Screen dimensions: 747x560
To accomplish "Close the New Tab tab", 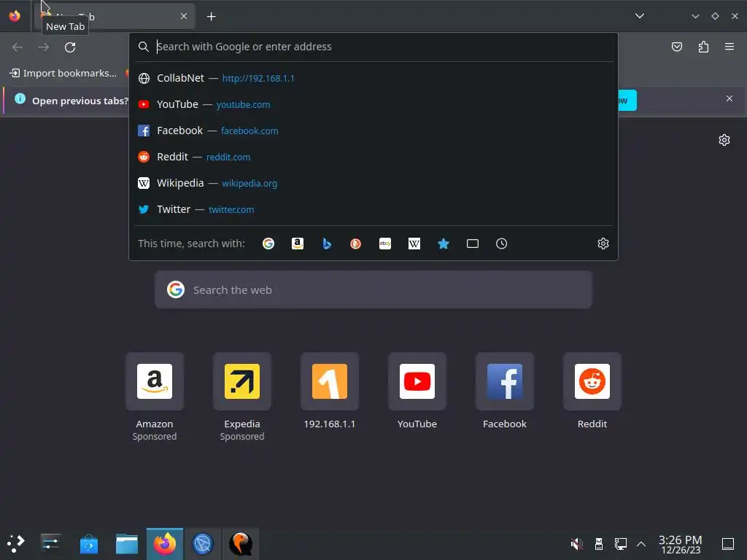I will 183,16.
